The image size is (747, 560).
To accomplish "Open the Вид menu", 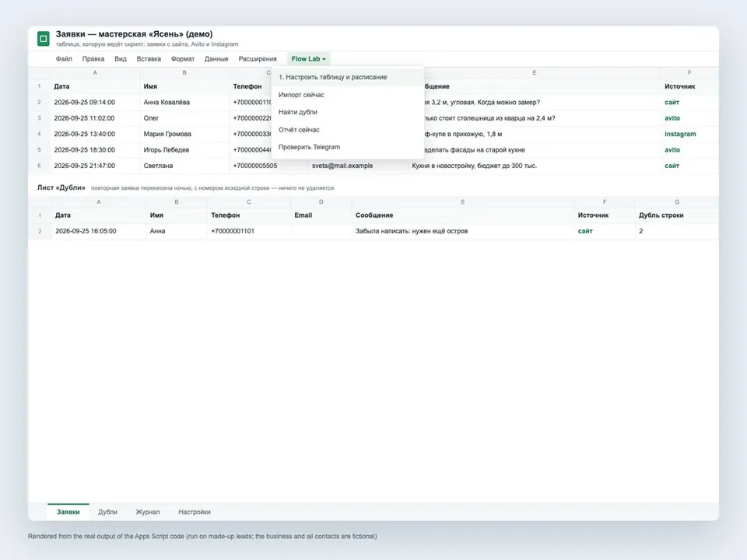I will coord(121,59).
